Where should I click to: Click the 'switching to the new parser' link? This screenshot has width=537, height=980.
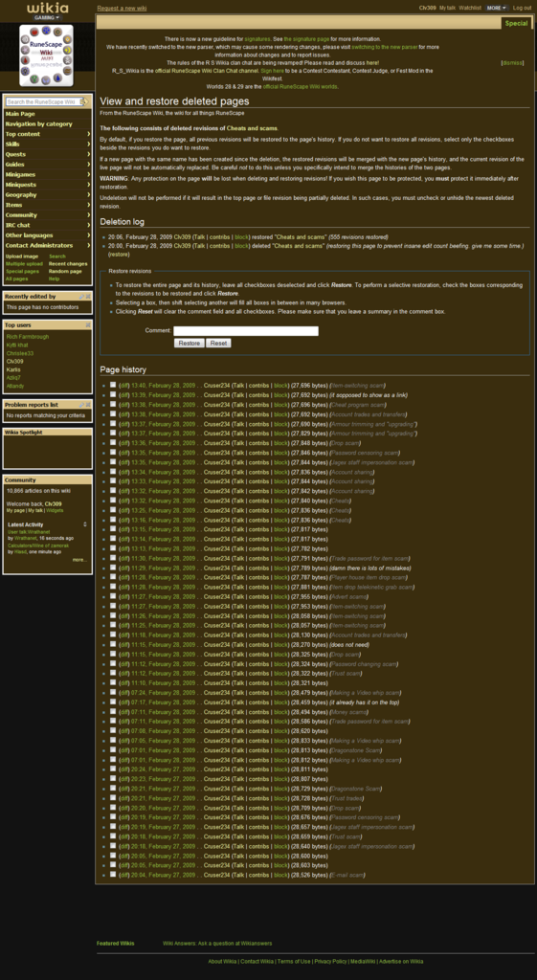coord(384,47)
